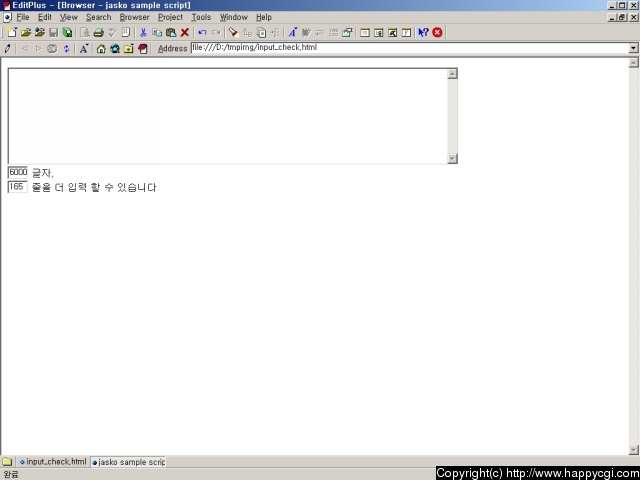
Task: Click the '줄을 더 입력 할 수 있습니다' text
Action: click(94, 187)
